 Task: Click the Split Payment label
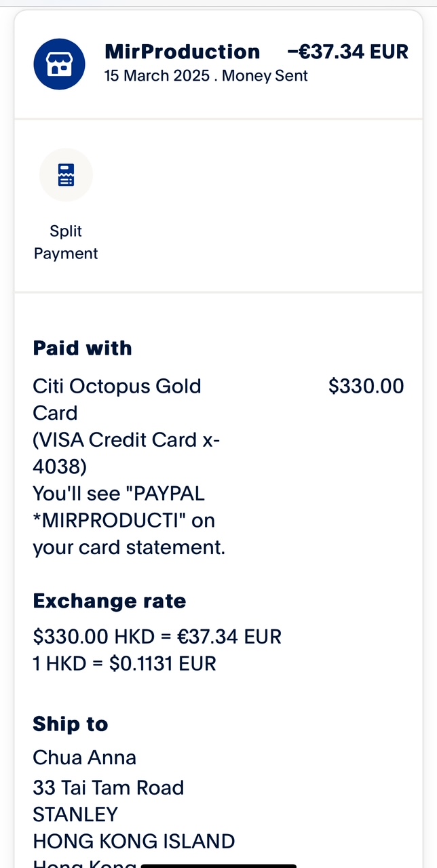(66, 242)
